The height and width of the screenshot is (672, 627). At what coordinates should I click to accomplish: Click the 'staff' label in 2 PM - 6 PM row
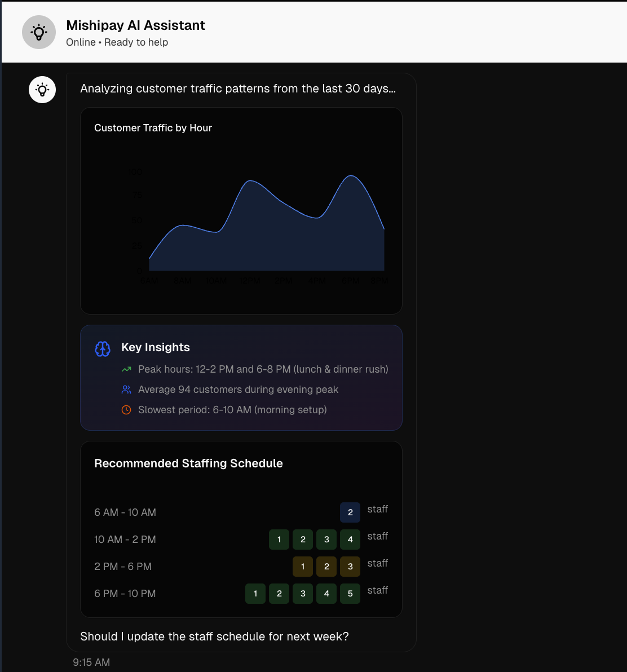(x=378, y=563)
